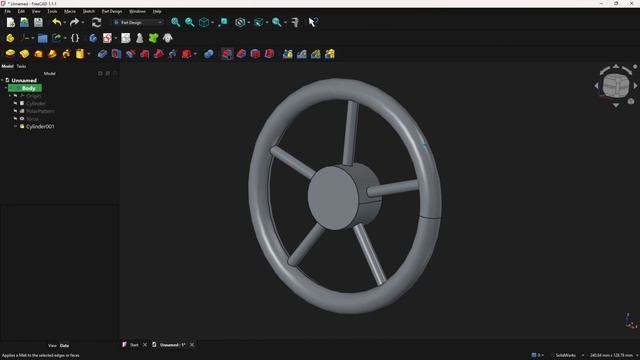Apply the Fillet tool
The height and width of the screenshot is (360, 640).
(227, 54)
